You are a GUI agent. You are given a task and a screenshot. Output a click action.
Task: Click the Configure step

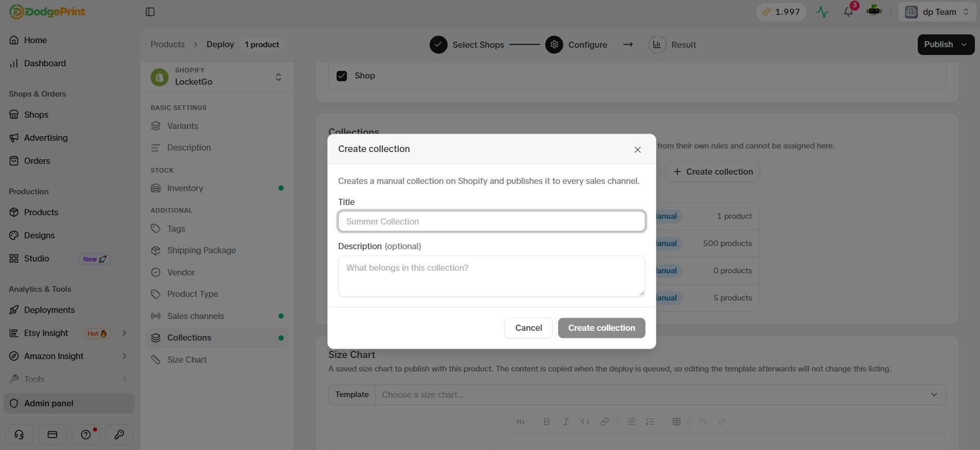pyautogui.click(x=576, y=45)
